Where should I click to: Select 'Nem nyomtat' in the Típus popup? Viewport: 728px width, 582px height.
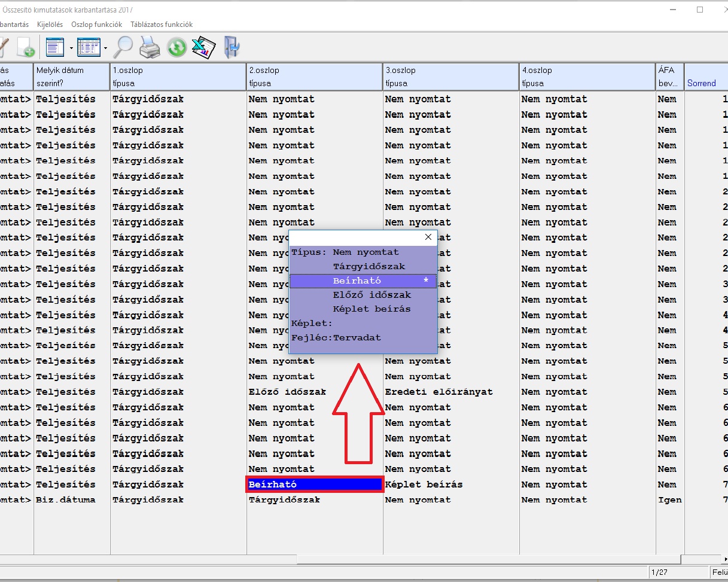tap(365, 252)
